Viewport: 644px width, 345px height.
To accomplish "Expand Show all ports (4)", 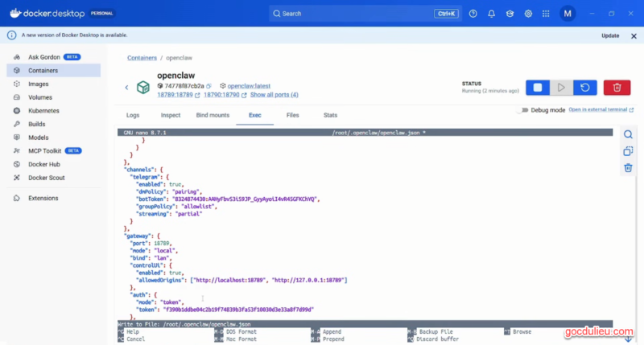I will pyautogui.click(x=274, y=95).
